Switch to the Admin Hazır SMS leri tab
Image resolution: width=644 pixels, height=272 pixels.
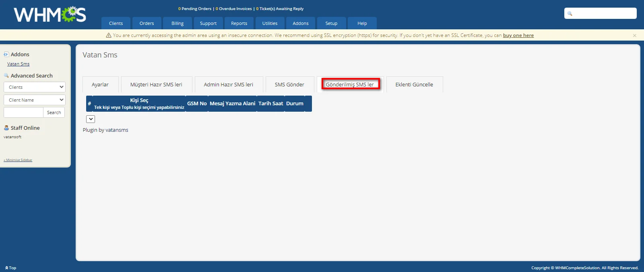tap(229, 84)
